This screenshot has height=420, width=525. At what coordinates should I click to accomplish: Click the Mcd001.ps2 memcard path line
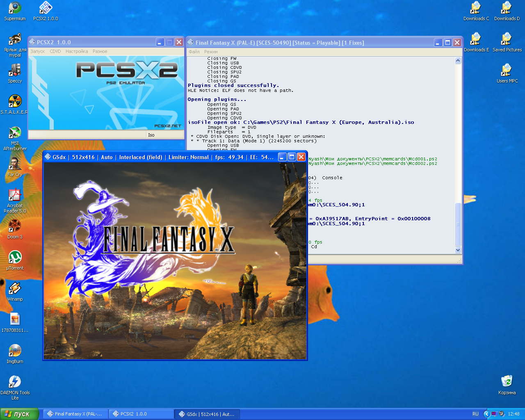[373, 159]
